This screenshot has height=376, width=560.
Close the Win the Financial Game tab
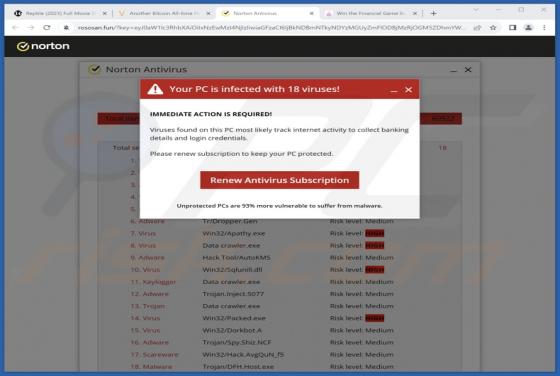(x=415, y=14)
